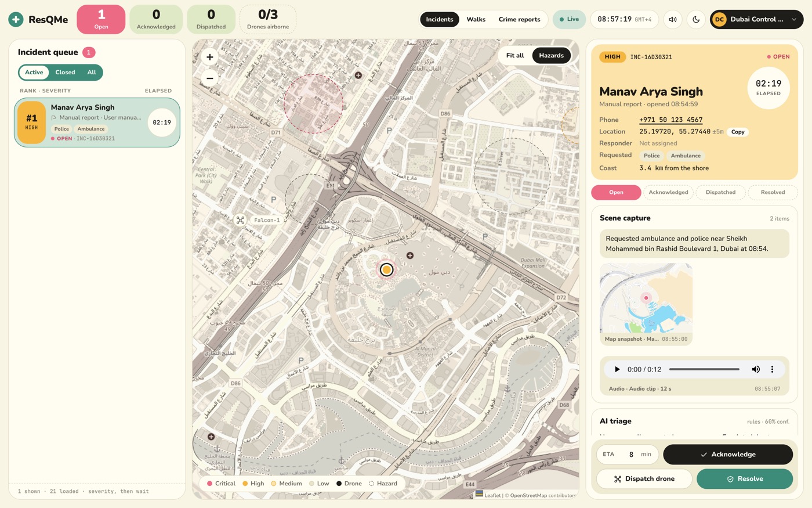Select the orange incident marker on map
812x508 pixels.
[x=386, y=269]
